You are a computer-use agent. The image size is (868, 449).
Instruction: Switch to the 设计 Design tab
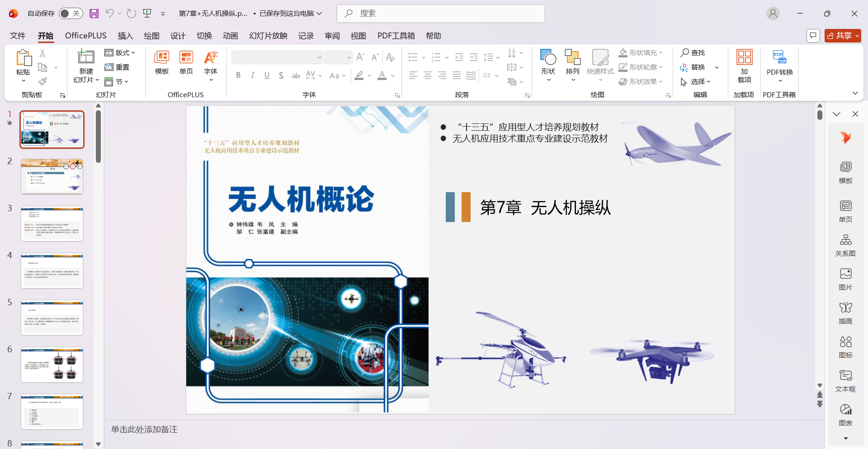[178, 36]
